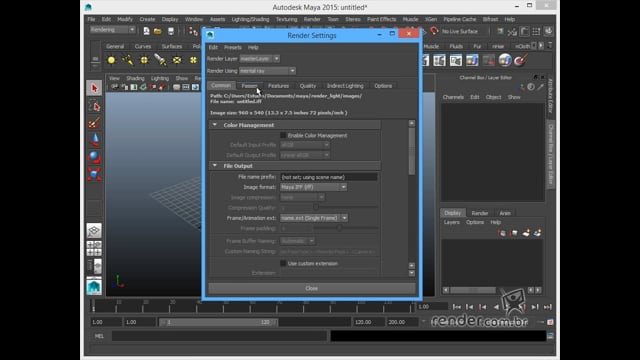Switch to the Indirect Lighting tab
The width and height of the screenshot is (640, 360).
tap(345, 86)
